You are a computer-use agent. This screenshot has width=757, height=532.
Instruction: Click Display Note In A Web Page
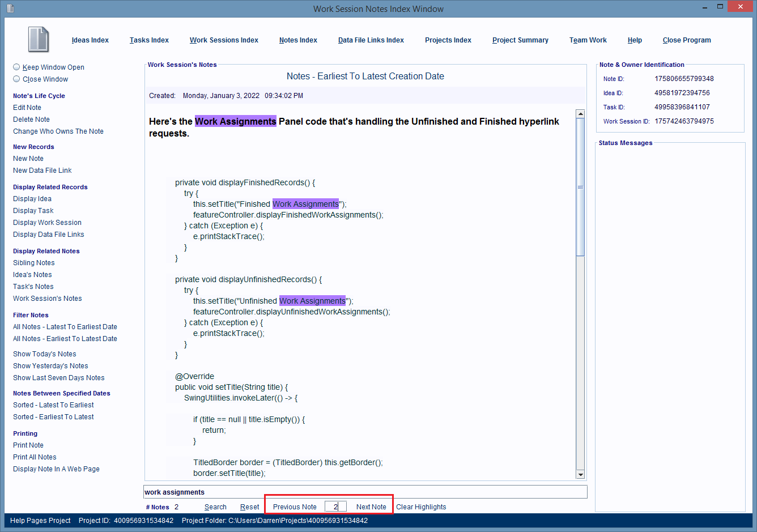pos(56,469)
